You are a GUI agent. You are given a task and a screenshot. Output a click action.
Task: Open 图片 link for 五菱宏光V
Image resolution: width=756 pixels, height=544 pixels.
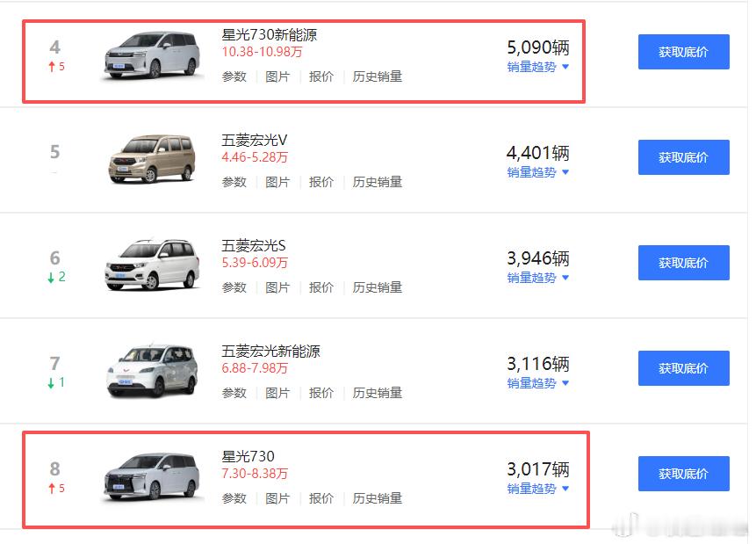277,182
